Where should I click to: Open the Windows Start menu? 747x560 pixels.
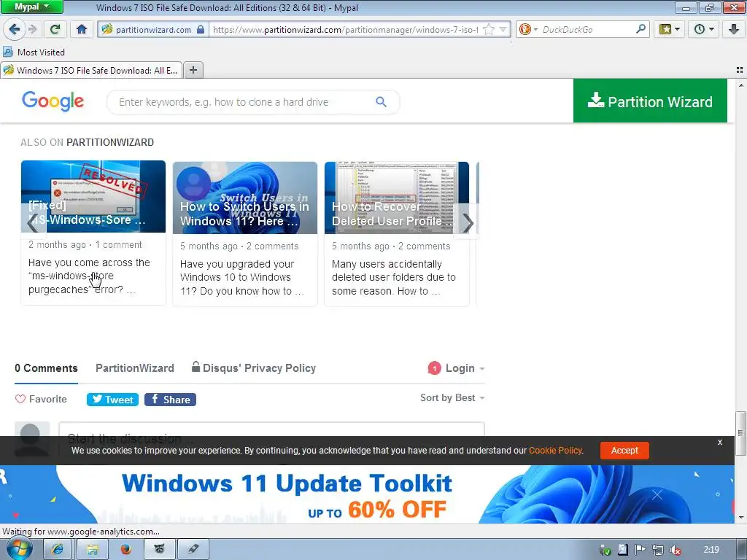coord(20,550)
